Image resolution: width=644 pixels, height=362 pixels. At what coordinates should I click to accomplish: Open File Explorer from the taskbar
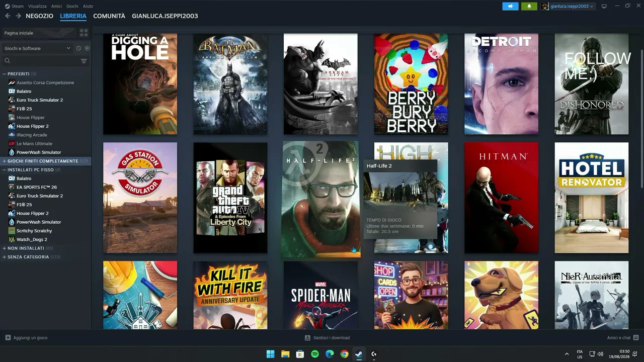(285, 354)
